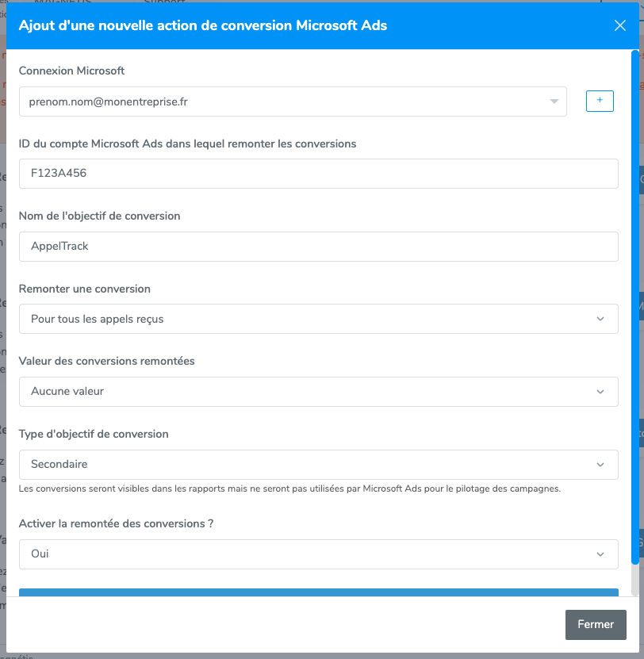Expand the 'Secondaire' objective type dropdown

point(318,464)
